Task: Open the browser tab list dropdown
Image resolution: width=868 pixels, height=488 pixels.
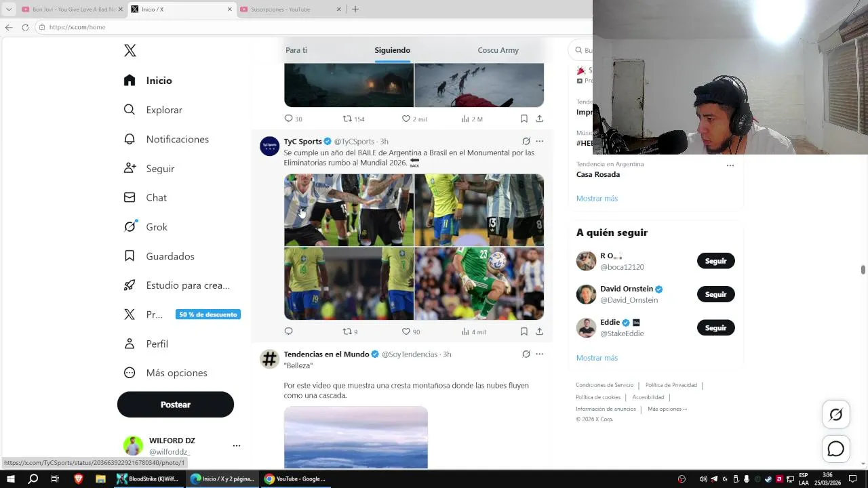Action: tap(9, 9)
